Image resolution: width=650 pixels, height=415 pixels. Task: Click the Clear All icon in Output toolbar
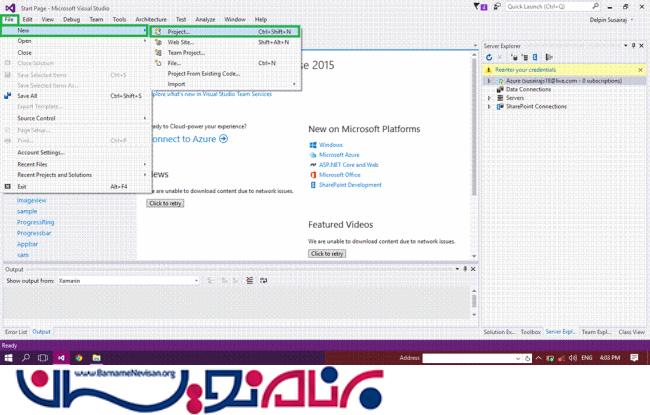[x=250, y=281]
